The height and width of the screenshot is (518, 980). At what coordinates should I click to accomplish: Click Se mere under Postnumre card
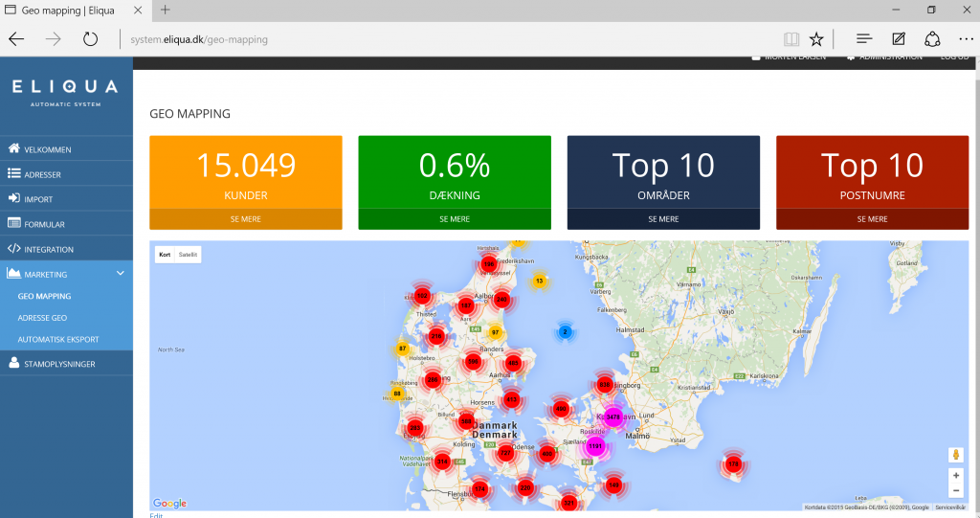[872, 219]
